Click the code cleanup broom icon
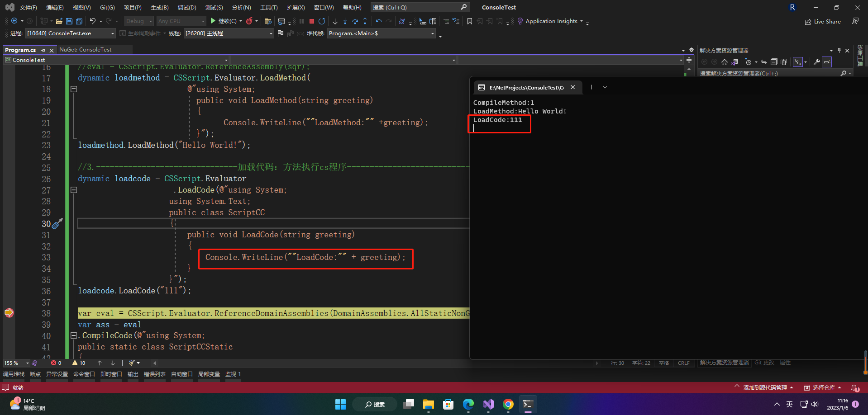Viewport: 868px width, 415px height. coord(132,363)
